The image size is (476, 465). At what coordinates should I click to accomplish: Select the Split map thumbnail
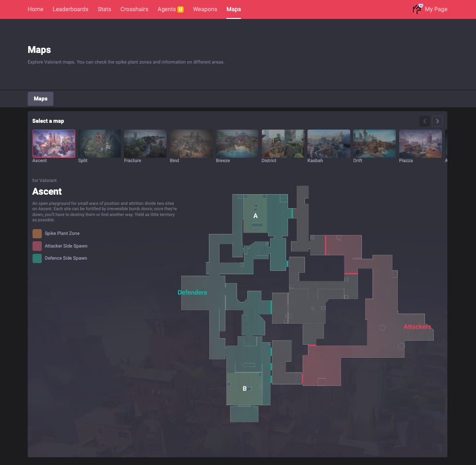click(100, 144)
